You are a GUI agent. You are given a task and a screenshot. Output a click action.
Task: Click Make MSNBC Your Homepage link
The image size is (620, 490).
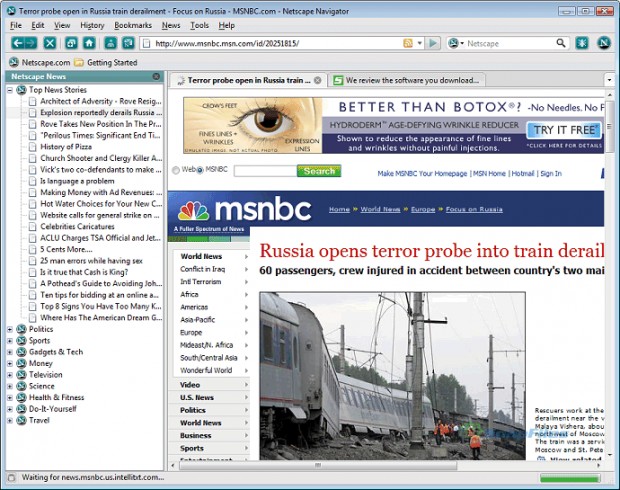tap(422, 174)
